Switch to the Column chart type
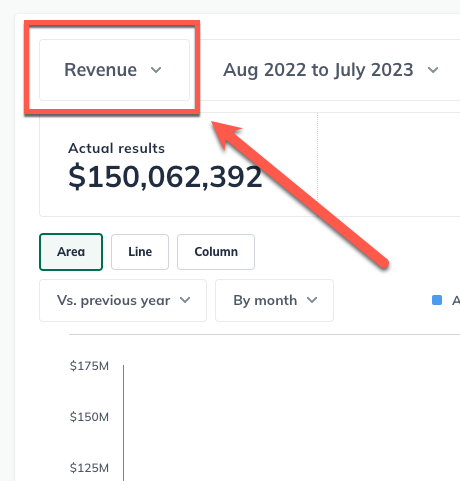Image resolution: width=460 pixels, height=481 pixels. click(216, 252)
